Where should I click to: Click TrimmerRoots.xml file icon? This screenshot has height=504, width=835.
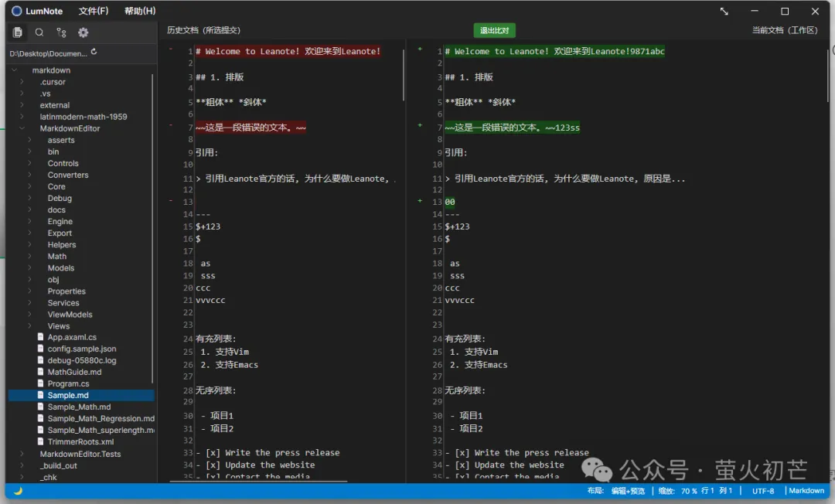click(x=40, y=441)
